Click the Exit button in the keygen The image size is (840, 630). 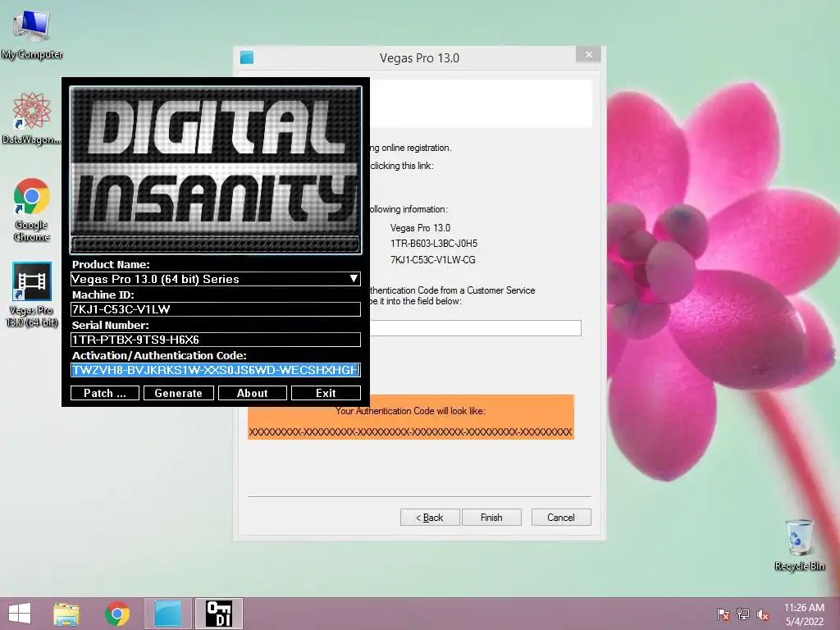(326, 393)
